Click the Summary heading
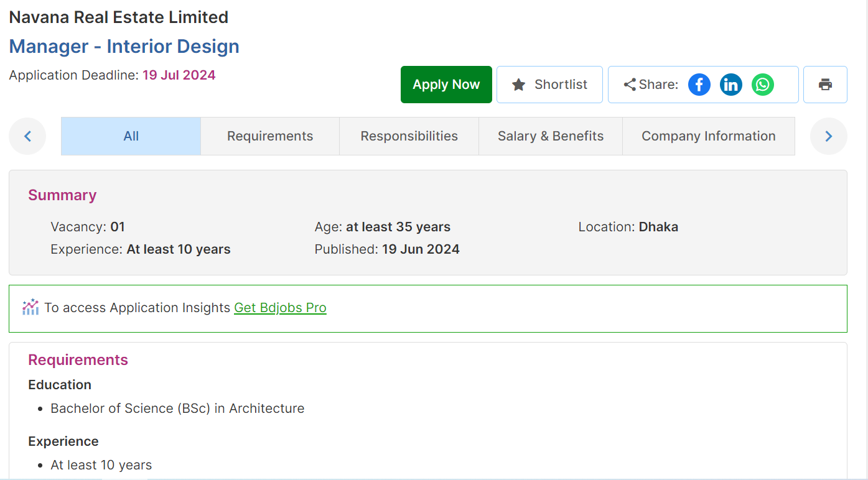 pos(62,195)
